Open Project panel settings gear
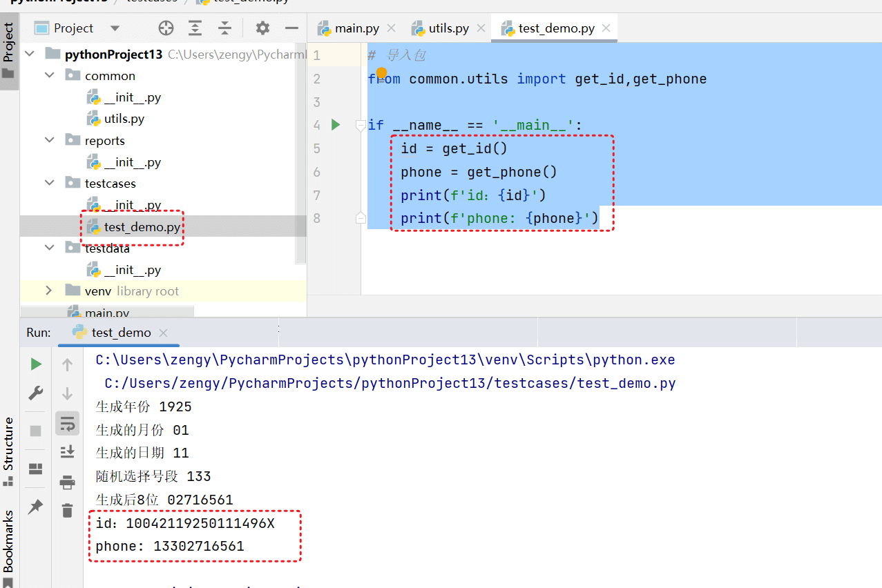 [x=262, y=28]
